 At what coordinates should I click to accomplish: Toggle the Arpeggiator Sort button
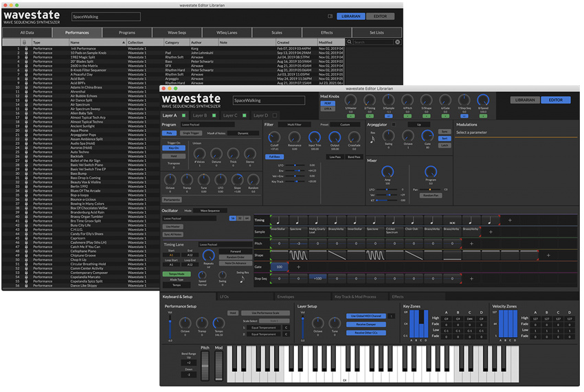[x=445, y=139]
